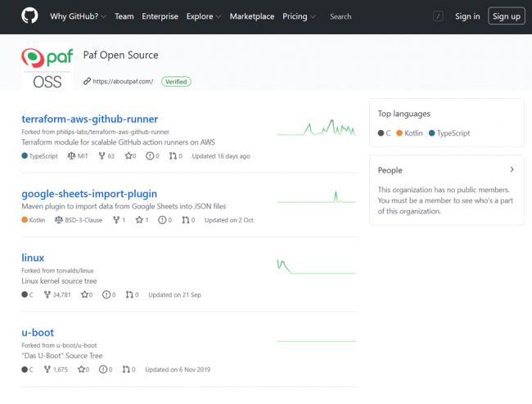Click the Sign up button
This screenshot has height=404, width=532.
click(x=506, y=16)
